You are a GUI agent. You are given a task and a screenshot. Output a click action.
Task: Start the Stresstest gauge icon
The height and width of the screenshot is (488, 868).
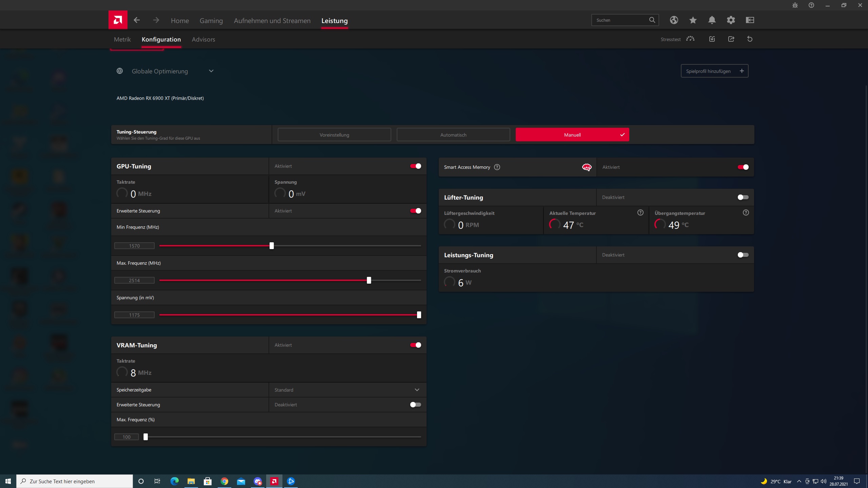tap(690, 39)
